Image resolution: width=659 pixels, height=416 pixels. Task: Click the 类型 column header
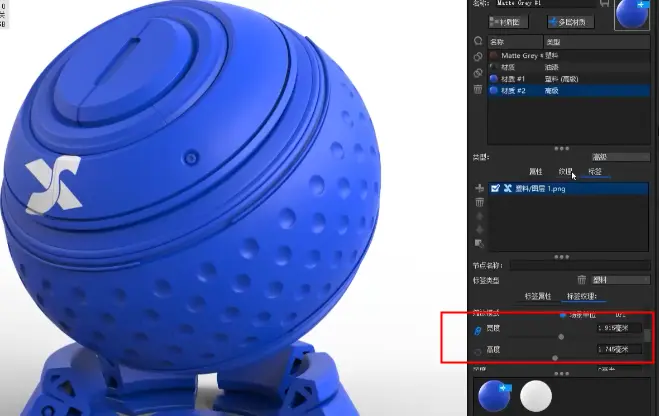597,42
